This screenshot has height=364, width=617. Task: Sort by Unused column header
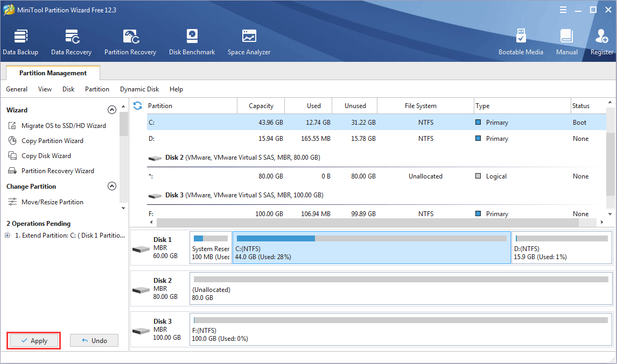tap(355, 106)
